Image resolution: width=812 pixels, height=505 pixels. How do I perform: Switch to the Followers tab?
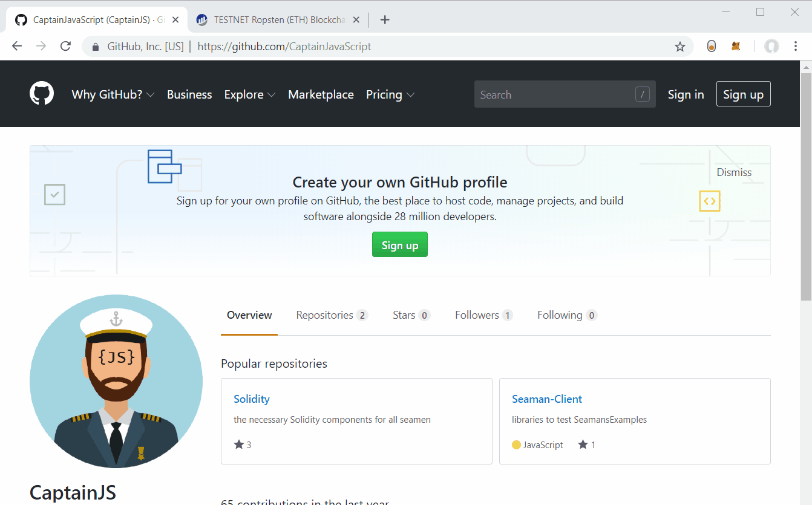tap(484, 315)
